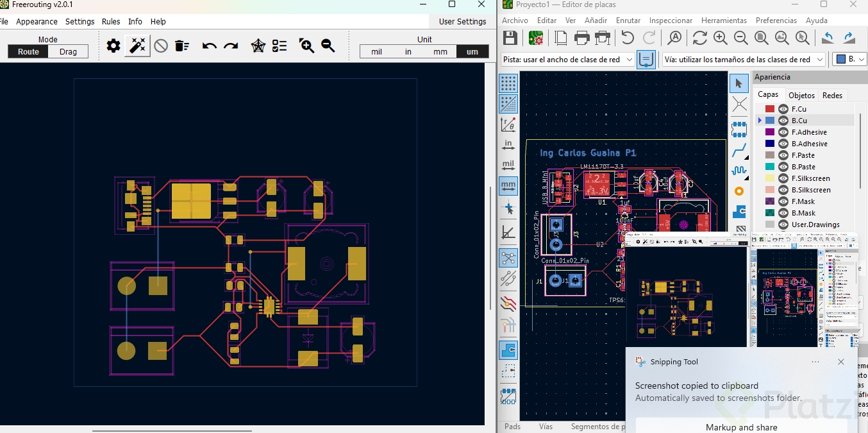Switch Freerouting mode to Drag
Image resolution: width=868 pixels, height=433 pixels.
(68, 52)
